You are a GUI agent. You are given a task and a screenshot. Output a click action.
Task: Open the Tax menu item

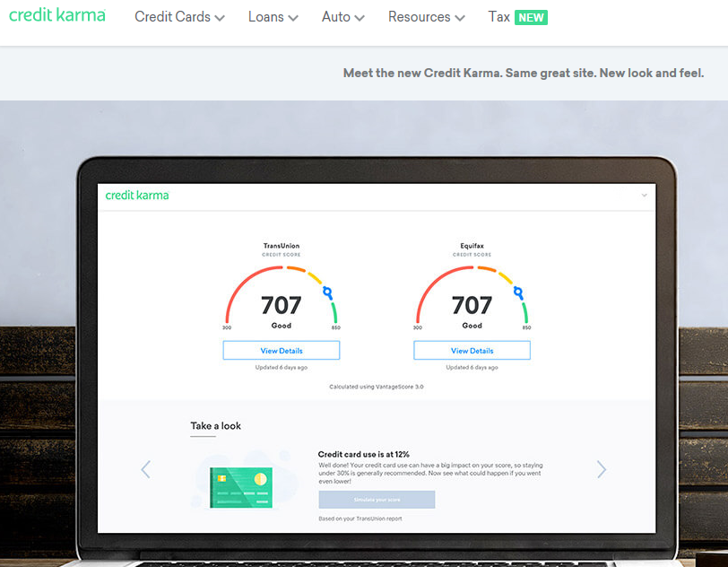click(499, 17)
